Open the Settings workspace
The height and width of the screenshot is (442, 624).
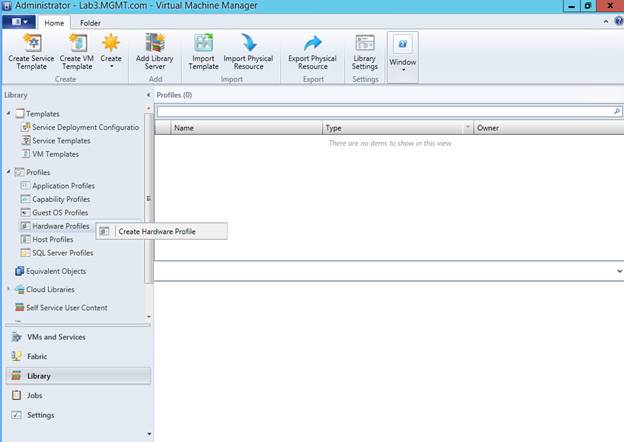pos(78,415)
